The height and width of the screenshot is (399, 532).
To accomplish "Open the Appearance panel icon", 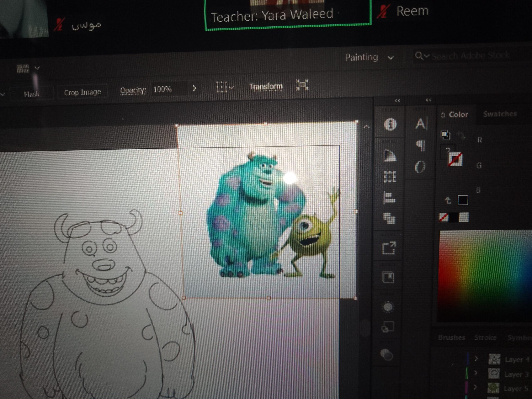I will click(x=388, y=307).
